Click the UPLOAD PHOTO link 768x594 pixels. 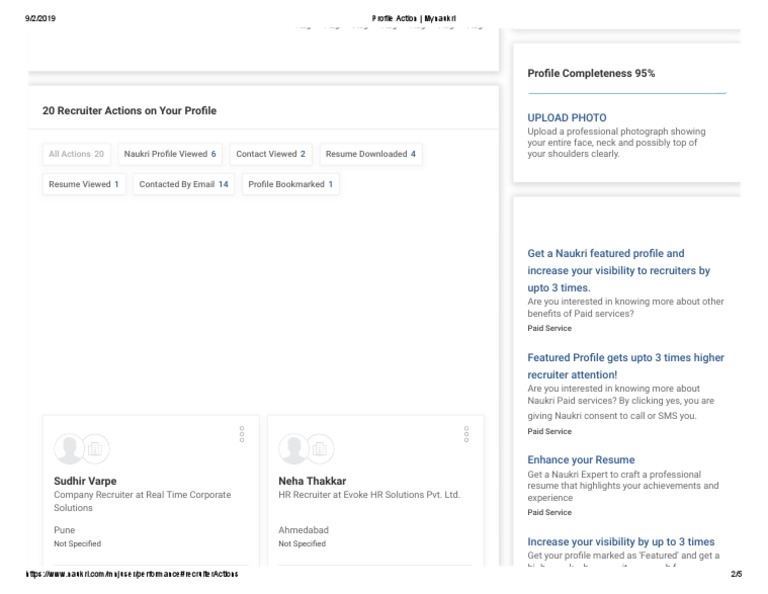(566, 117)
